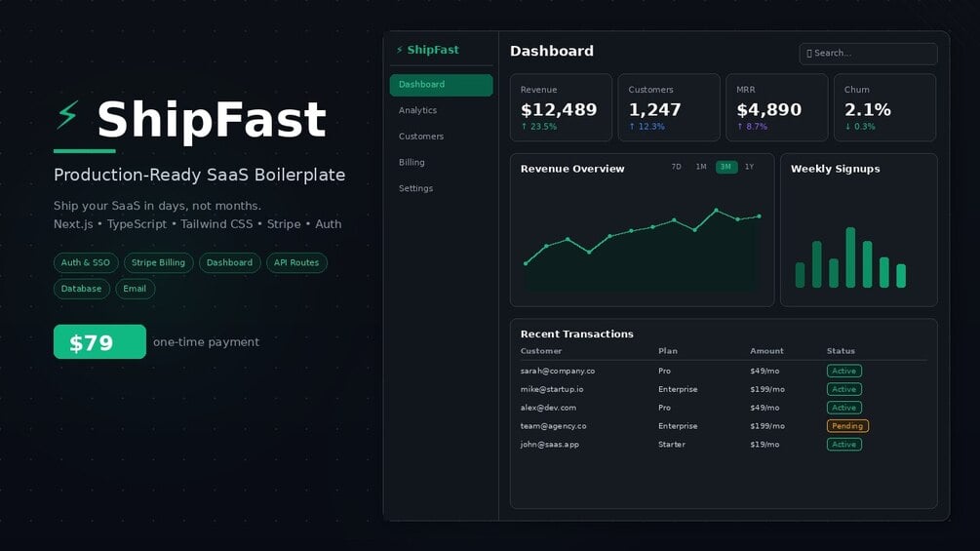Click the Amount column header
980x551 pixels.
(x=766, y=351)
